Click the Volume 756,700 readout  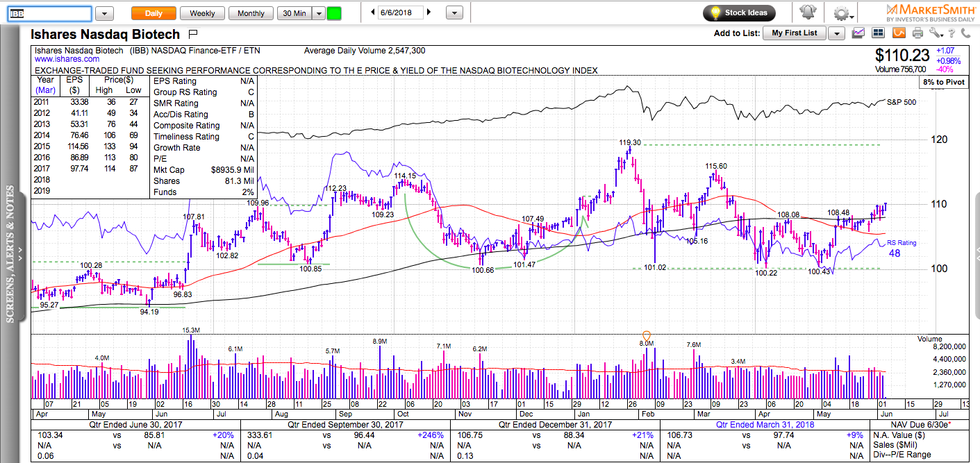pos(900,69)
